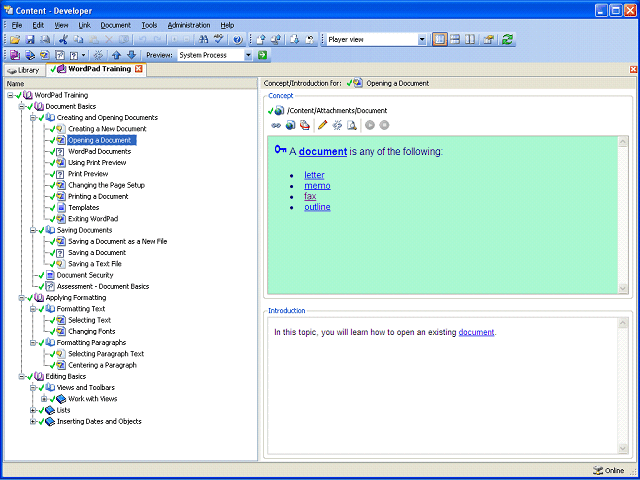Click the green Refresh arrows icon
Viewport: 640px width, 480px height.
[x=507, y=40]
